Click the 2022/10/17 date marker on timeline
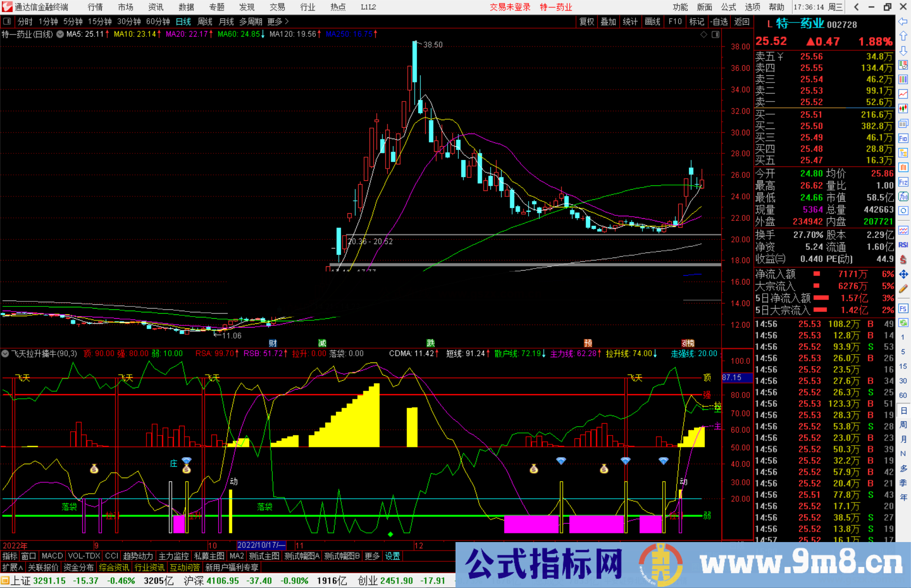Screen dimensions: 911x588 [x=261, y=545]
